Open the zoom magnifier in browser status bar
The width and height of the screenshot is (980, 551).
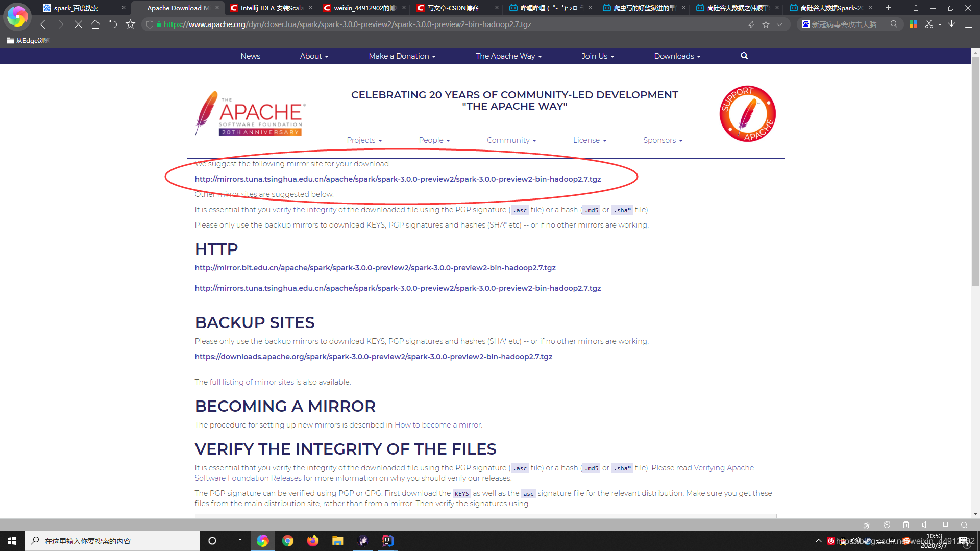pyautogui.click(x=964, y=525)
